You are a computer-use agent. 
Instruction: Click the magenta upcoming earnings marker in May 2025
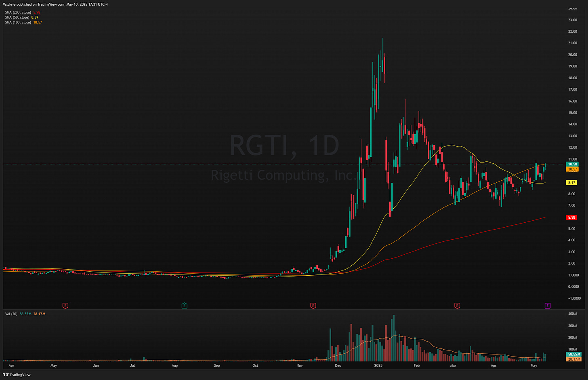(x=548, y=306)
